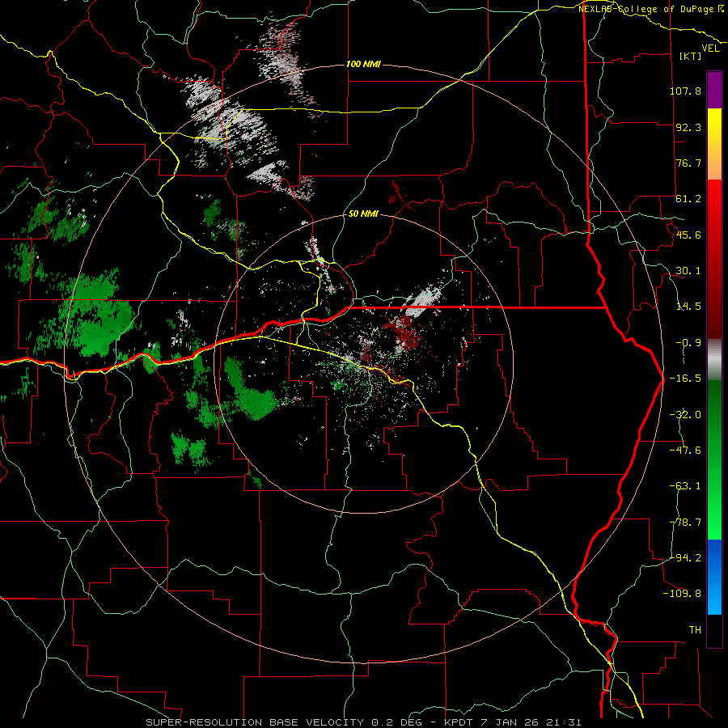Click the 107.8 value on velocity scale
728x728 pixels.
coord(685,91)
